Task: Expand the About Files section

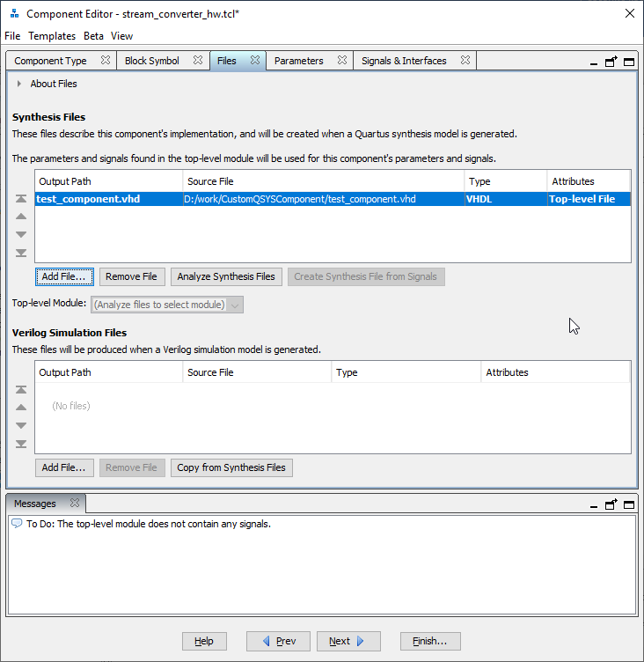Action: click(19, 84)
